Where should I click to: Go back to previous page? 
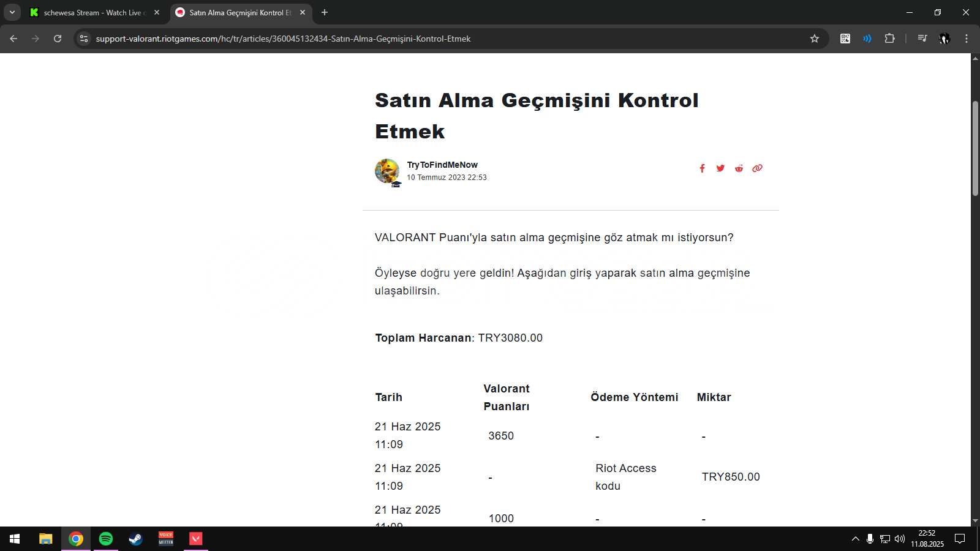[x=13, y=39]
